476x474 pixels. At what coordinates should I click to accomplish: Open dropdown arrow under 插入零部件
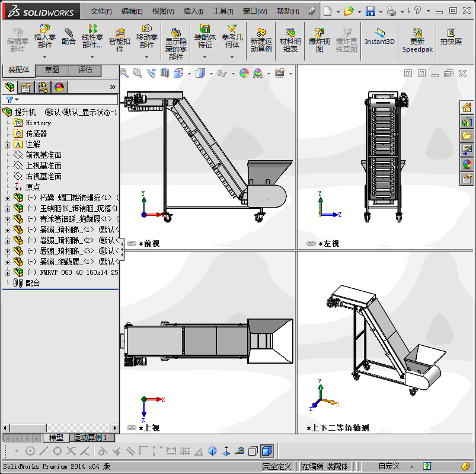point(44,57)
